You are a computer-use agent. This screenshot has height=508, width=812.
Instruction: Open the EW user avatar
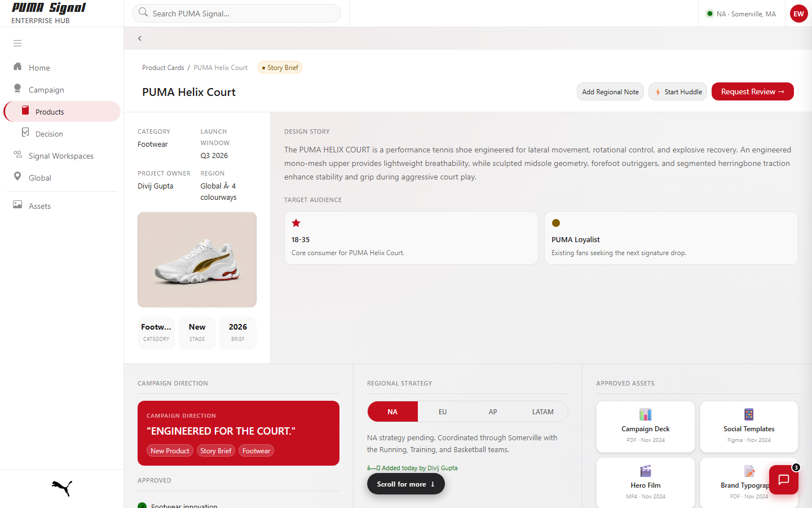(798, 14)
